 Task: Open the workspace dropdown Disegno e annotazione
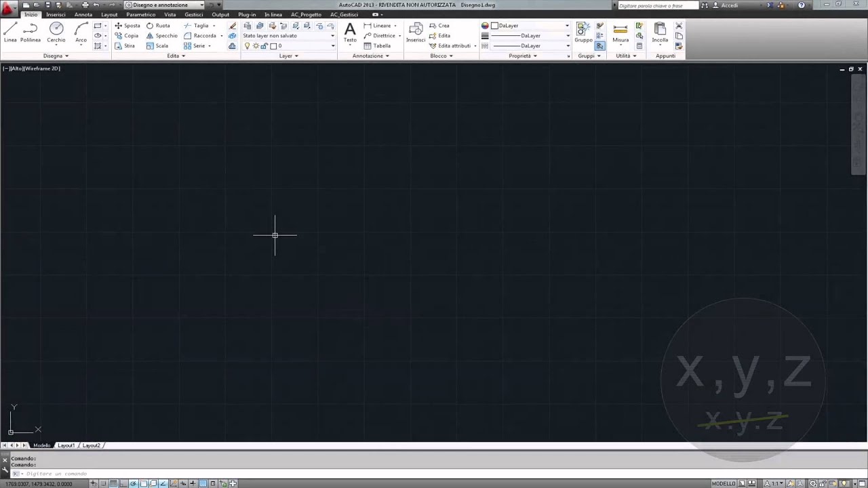(164, 5)
